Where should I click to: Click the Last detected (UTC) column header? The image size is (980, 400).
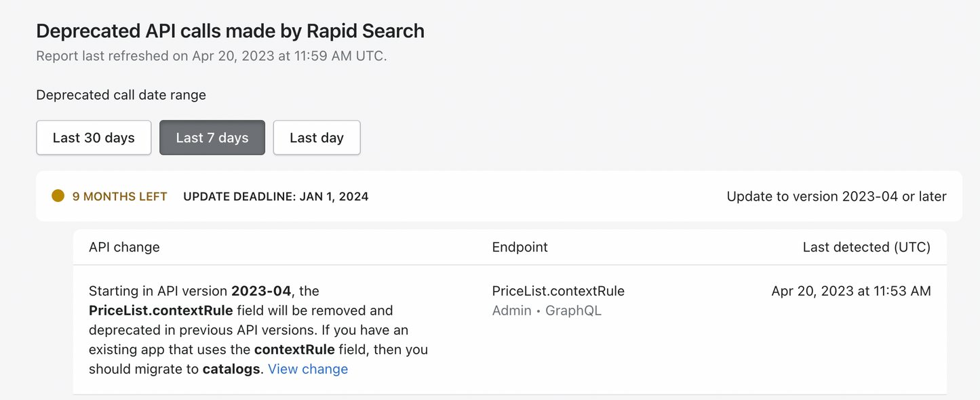point(866,247)
